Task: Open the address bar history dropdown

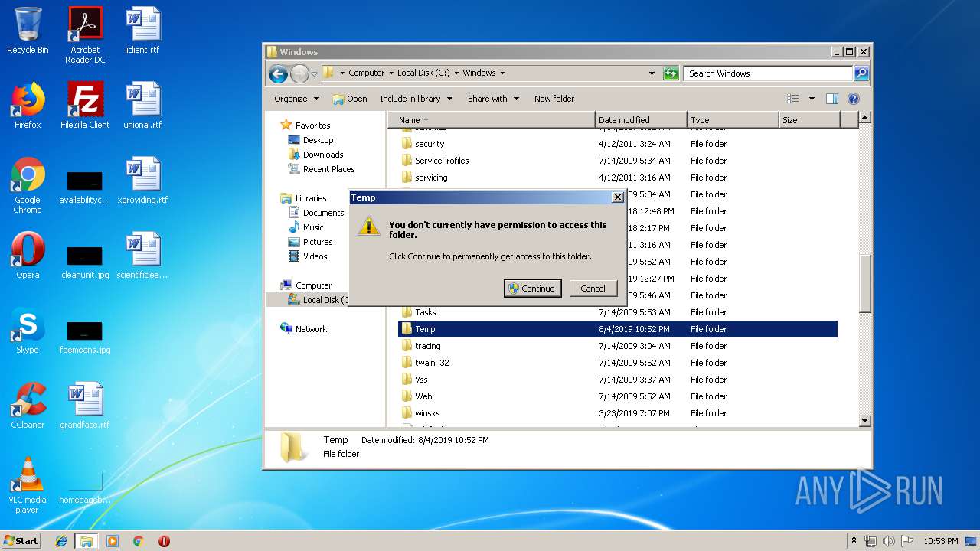Action: click(652, 73)
